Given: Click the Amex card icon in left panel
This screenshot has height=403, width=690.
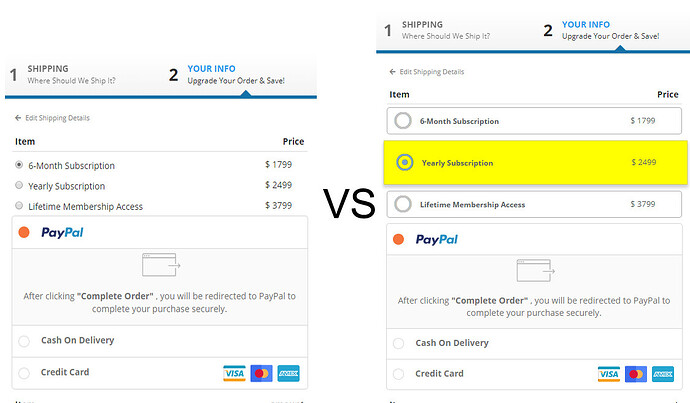Looking at the screenshot, I should point(288,373).
